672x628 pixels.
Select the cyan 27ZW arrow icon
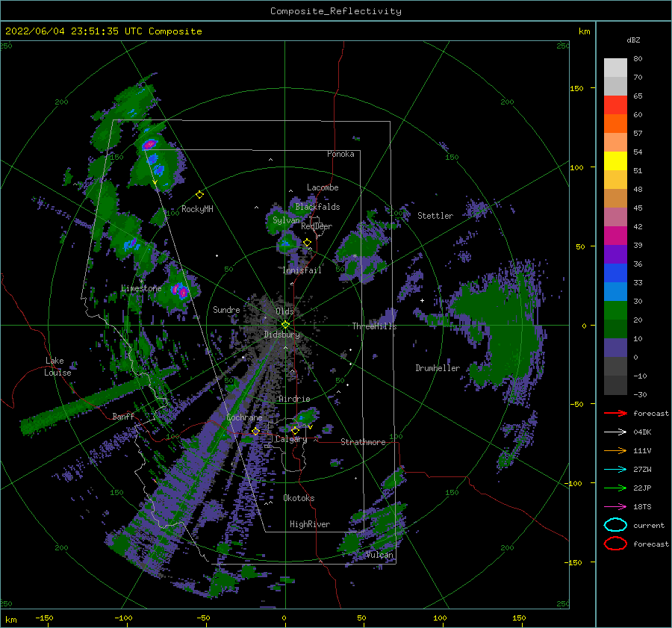[x=615, y=470]
